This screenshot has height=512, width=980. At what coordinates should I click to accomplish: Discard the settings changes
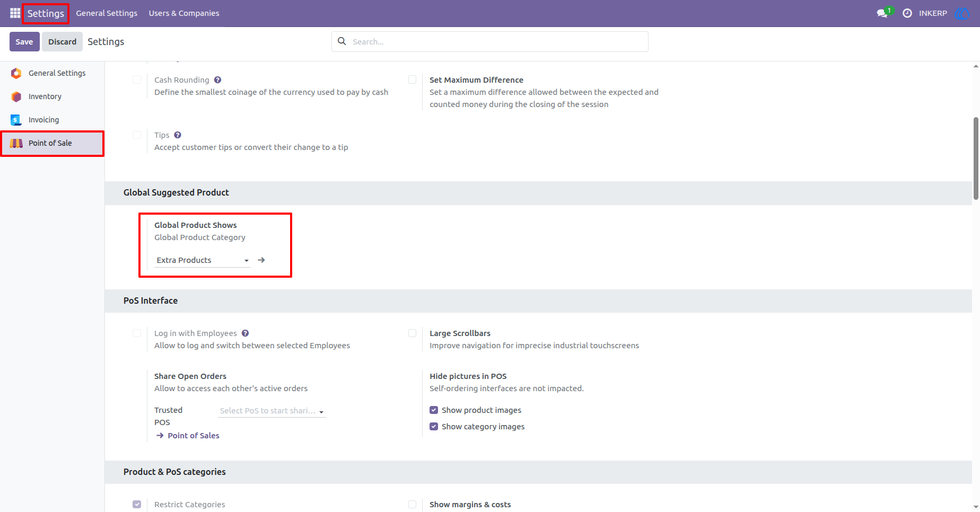pos(63,41)
